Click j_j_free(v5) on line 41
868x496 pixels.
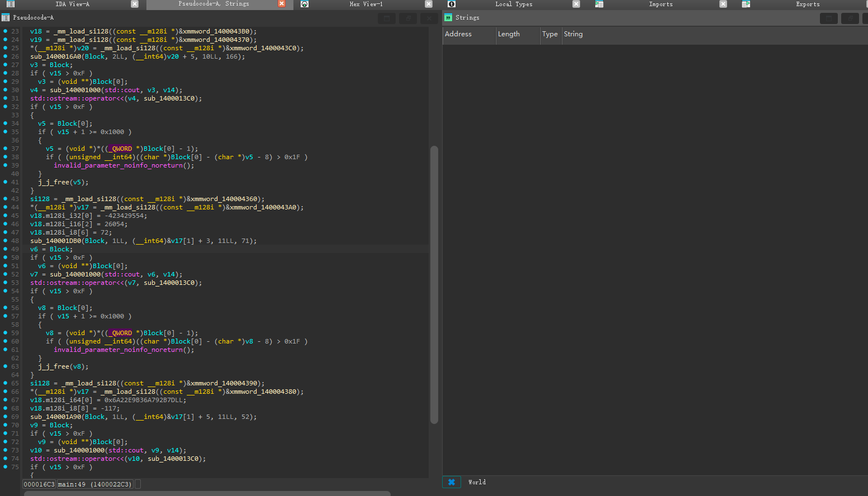63,182
